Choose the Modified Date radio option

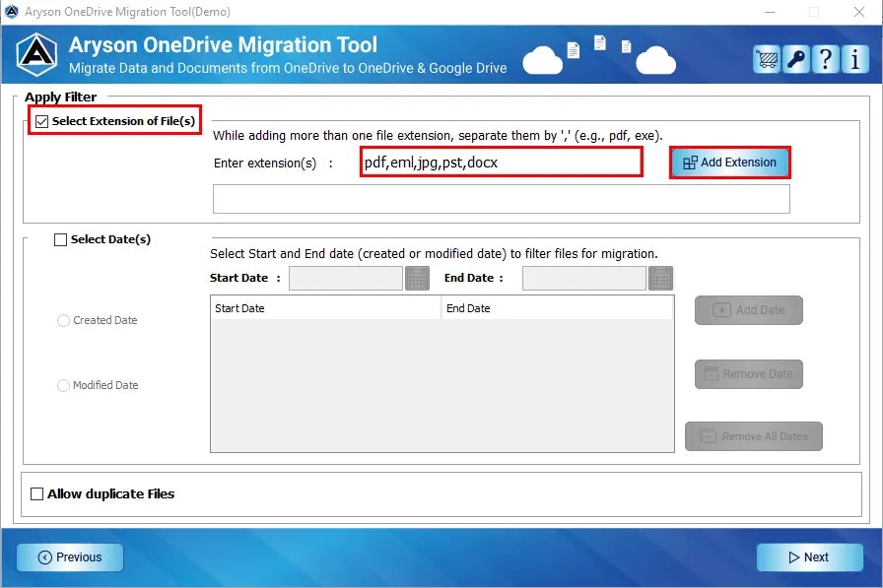pyautogui.click(x=63, y=385)
